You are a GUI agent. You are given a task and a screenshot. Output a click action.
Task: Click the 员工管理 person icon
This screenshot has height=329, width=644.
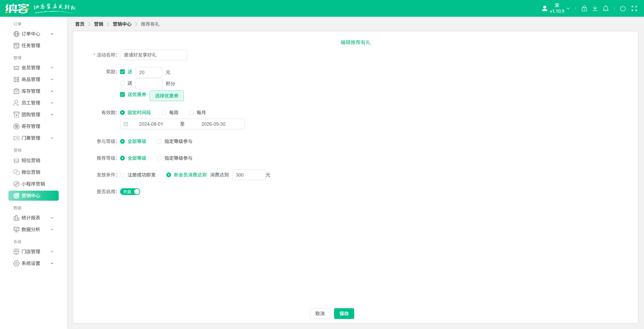tap(16, 103)
